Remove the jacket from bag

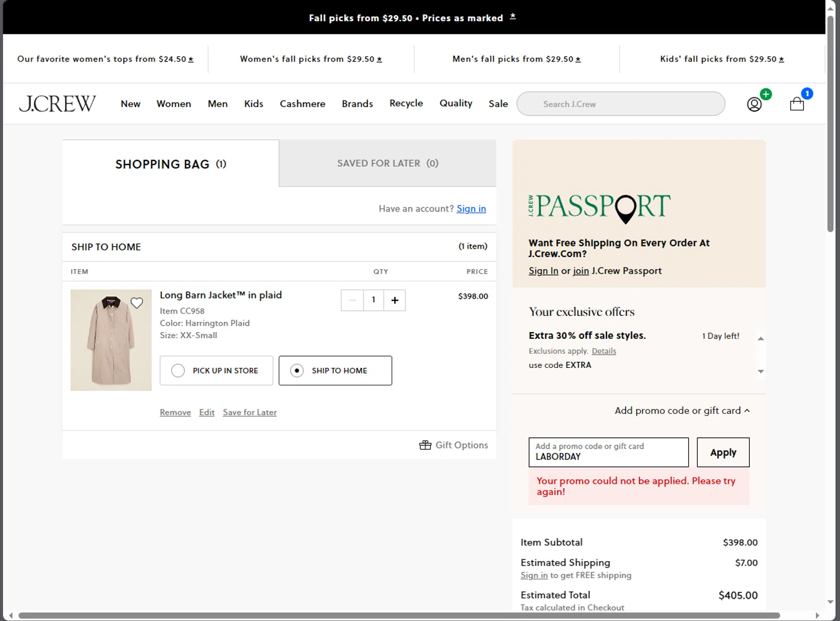tap(175, 412)
